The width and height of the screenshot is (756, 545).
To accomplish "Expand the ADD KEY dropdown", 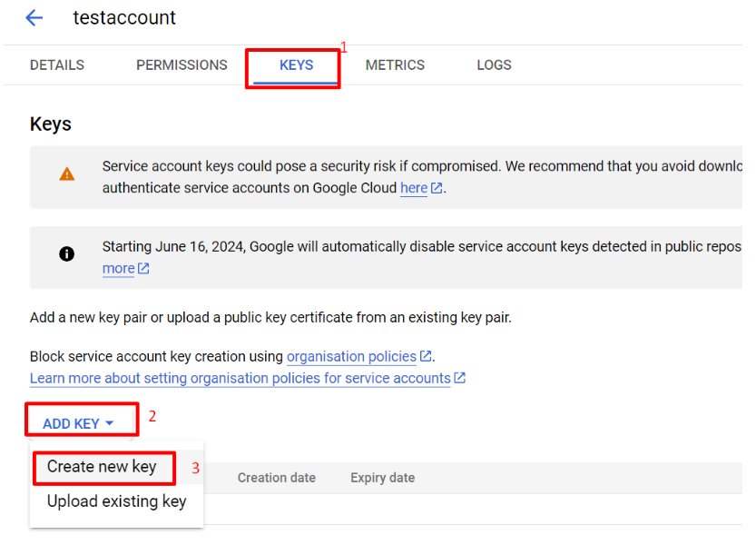I will coord(79,423).
